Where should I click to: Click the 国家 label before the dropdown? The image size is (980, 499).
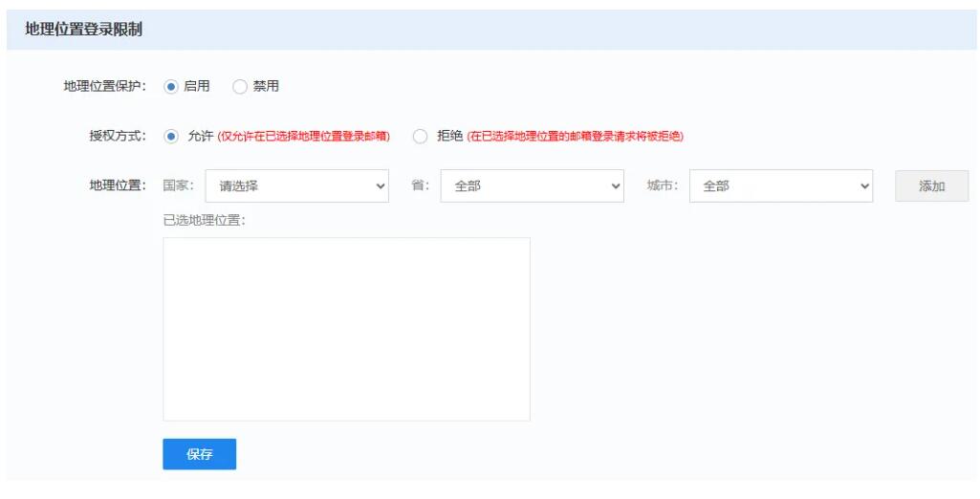(179, 185)
